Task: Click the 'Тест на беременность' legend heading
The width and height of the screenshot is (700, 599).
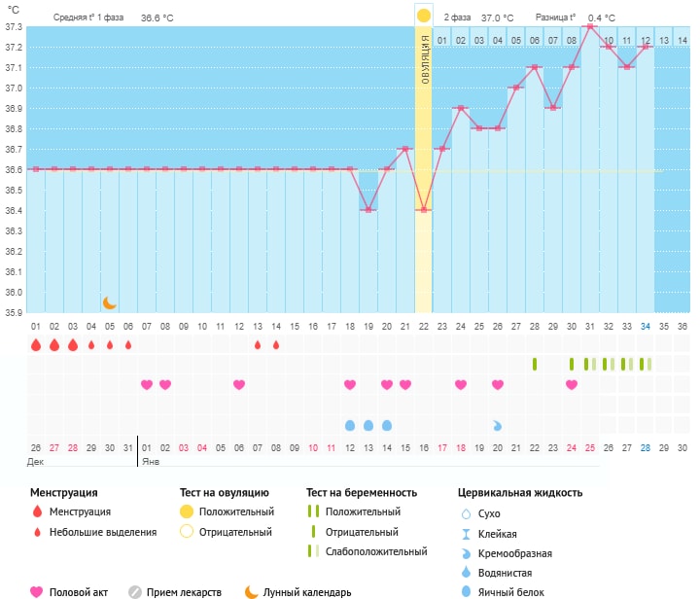Action: pyautogui.click(x=362, y=492)
